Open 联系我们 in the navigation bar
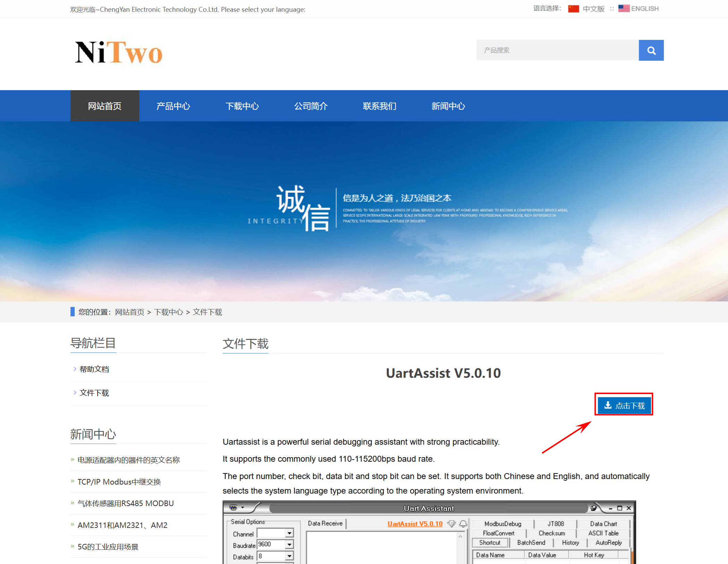Viewport: 728px width, 564px height. [x=379, y=106]
